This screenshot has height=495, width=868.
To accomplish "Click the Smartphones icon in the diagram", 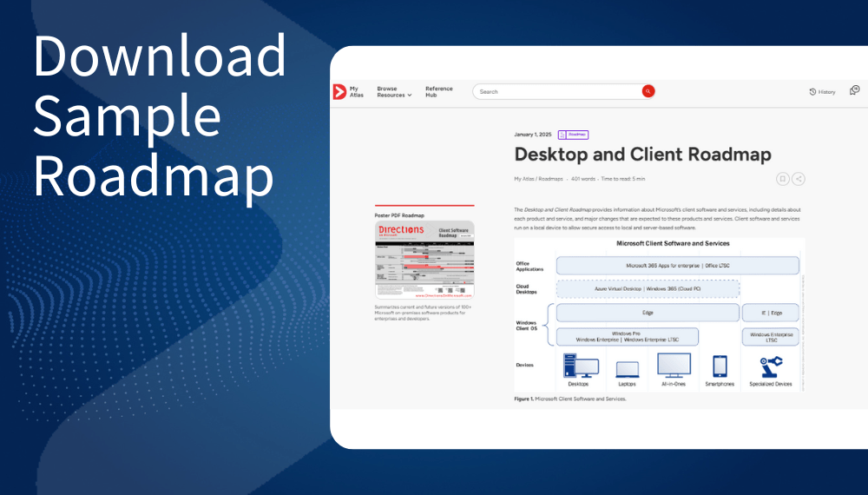I will click(x=720, y=366).
